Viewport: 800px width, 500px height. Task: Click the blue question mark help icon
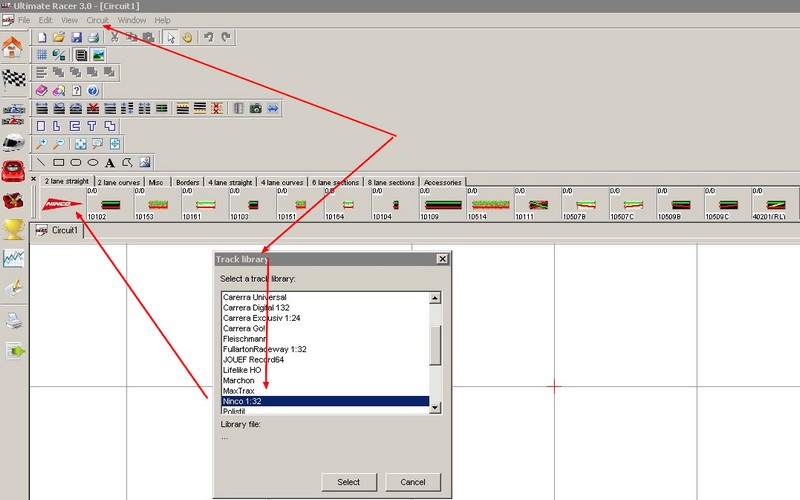(92, 91)
